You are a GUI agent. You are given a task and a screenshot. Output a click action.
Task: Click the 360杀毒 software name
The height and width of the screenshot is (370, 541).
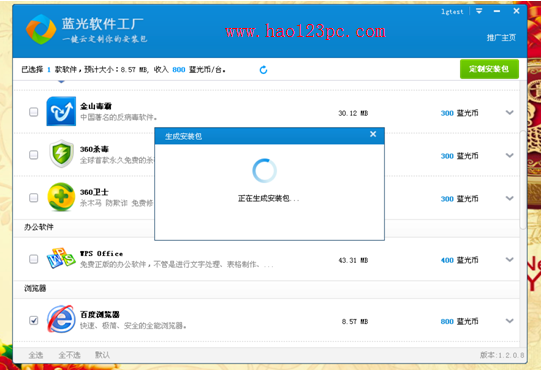(x=94, y=149)
